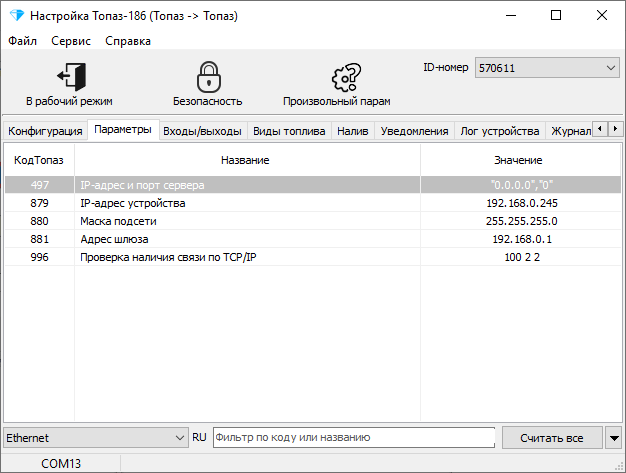This screenshot has height=473, width=626.
Task: Open the partially visible Журнал tab
Action: coord(570,131)
